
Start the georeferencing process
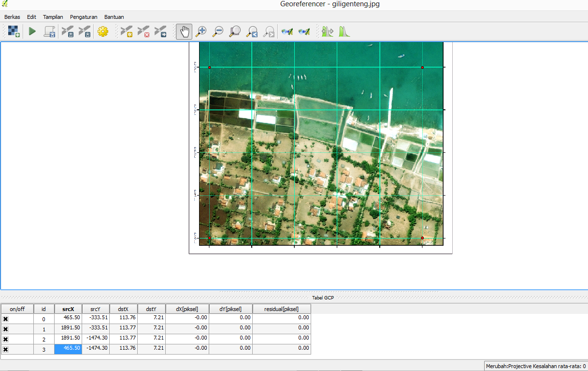pyautogui.click(x=32, y=30)
